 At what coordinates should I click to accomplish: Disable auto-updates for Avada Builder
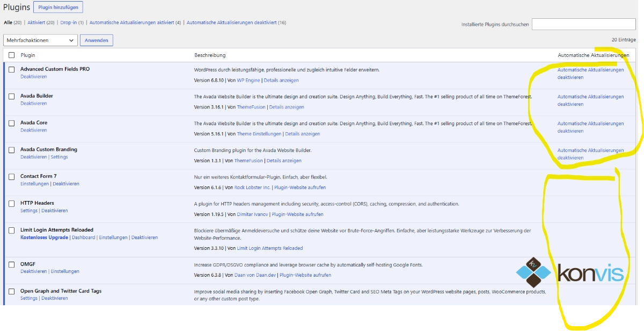[590, 100]
